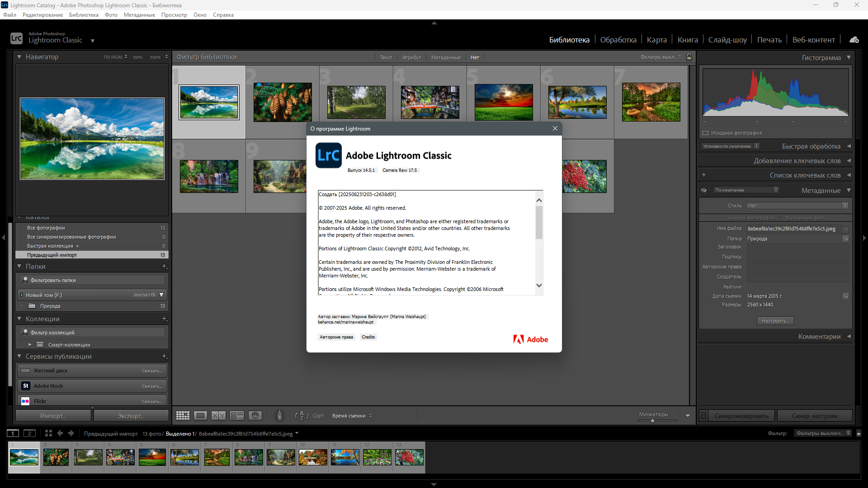Open the Справка menu
This screenshot has width=868, height=488.
(x=223, y=15)
